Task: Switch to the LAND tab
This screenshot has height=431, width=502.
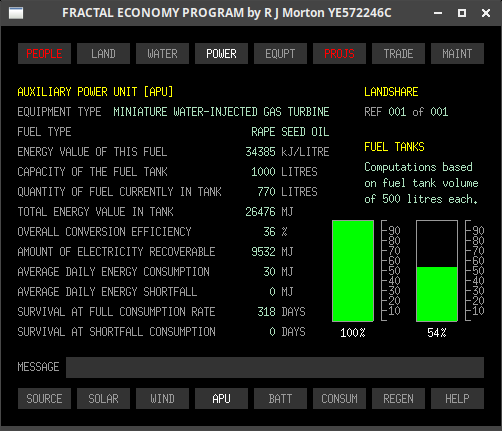Action: pos(103,53)
